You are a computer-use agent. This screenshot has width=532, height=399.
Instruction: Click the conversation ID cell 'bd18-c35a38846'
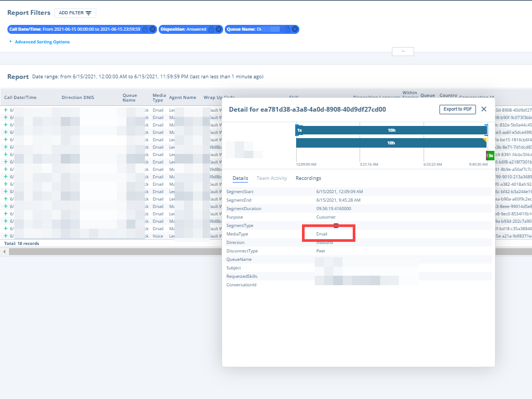click(513, 229)
